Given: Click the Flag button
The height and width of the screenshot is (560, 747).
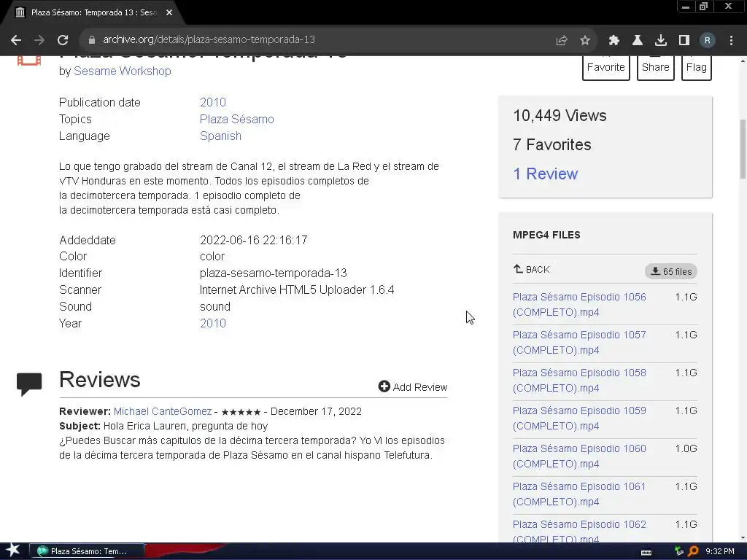Looking at the screenshot, I should coord(696,67).
